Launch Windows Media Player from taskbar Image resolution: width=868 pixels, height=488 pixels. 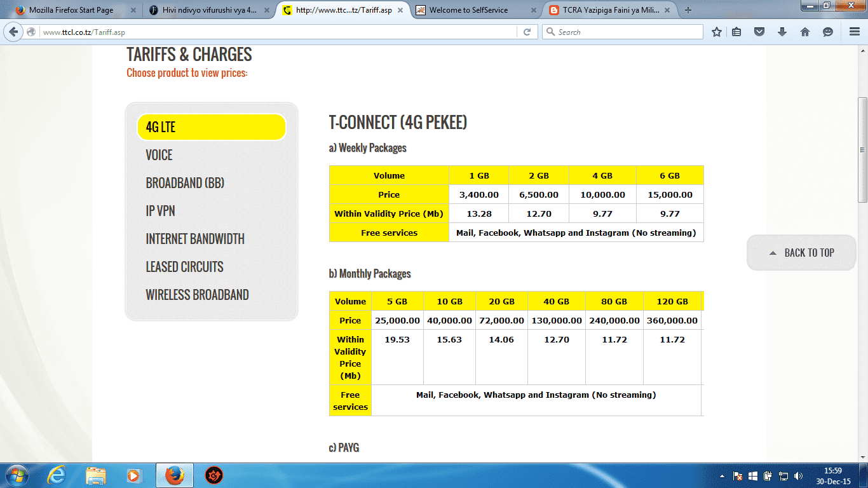pyautogui.click(x=134, y=475)
